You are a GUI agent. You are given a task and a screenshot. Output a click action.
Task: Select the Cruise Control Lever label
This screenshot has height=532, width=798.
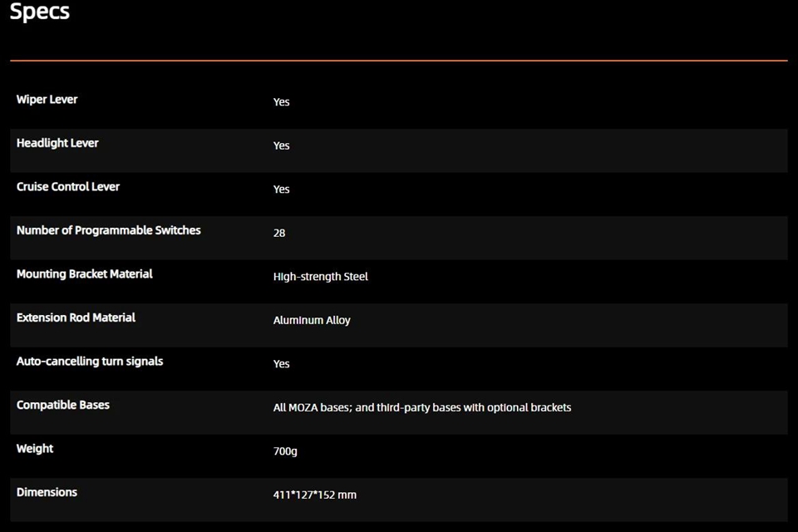pos(68,187)
